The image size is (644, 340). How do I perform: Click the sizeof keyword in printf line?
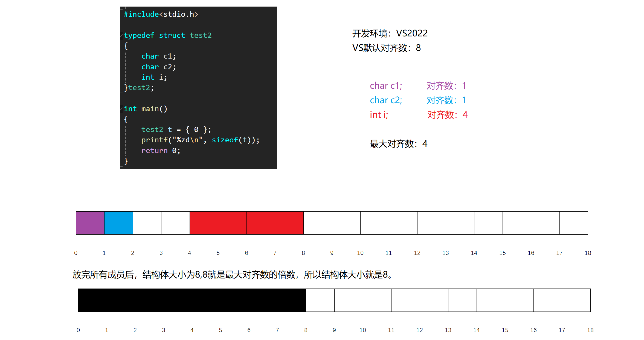[x=225, y=140]
